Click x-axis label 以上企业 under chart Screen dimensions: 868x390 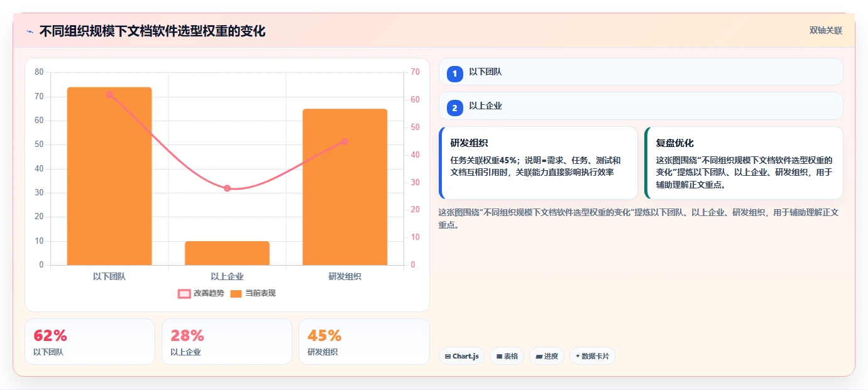(x=227, y=276)
